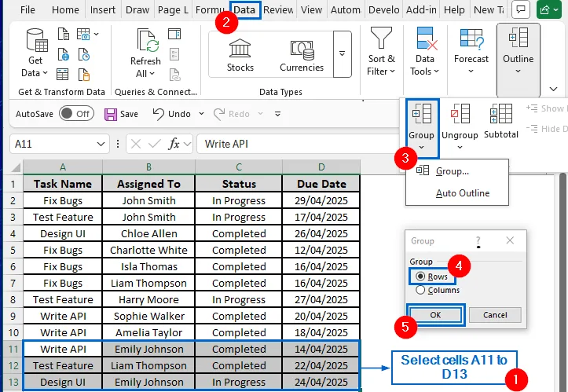Image resolution: width=568 pixels, height=392 pixels.
Task: Open Customize Quick Access Toolbar dropdown
Action: coord(277,114)
